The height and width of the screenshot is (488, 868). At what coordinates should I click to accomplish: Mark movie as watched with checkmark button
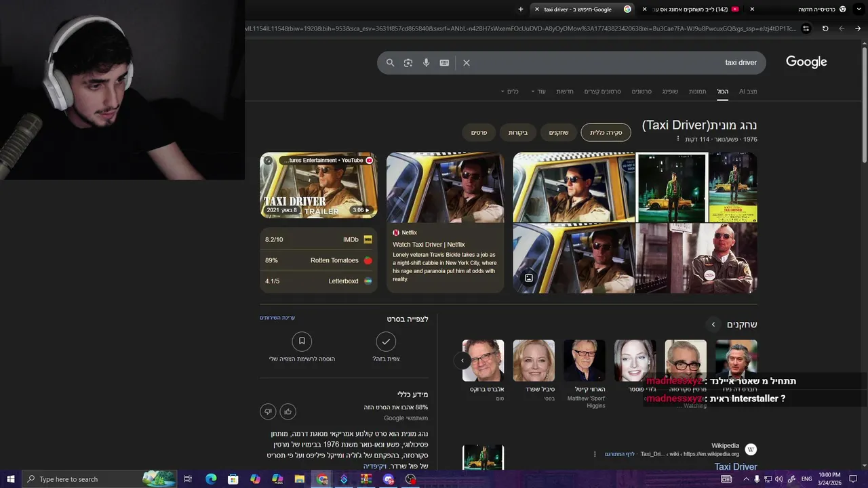[x=386, y=341]
